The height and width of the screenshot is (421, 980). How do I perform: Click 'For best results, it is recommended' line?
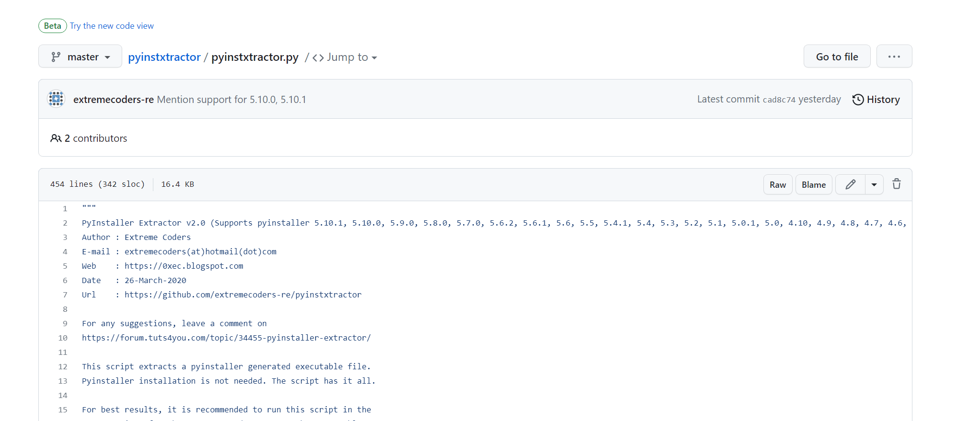pos(226,410)
